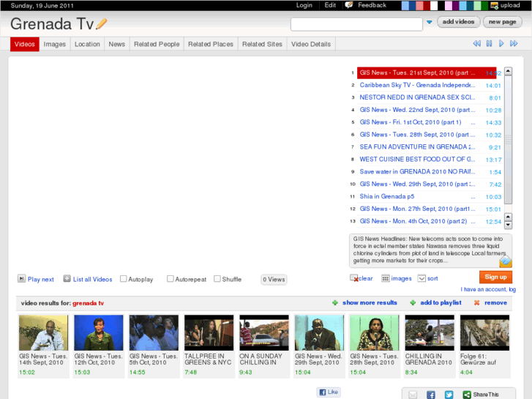Click the ShareThis green icon
532x399 pixels.
pyautogui.click(x=467, y=395)
